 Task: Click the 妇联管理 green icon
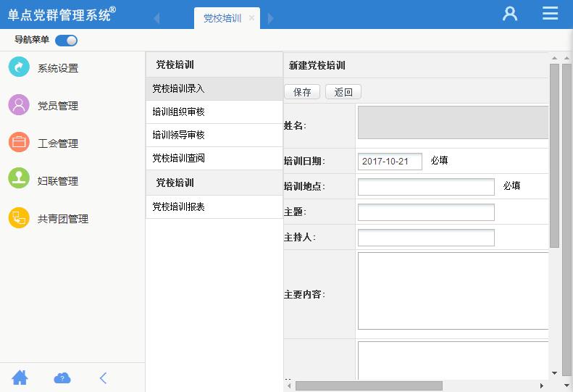tap(19, 178)
